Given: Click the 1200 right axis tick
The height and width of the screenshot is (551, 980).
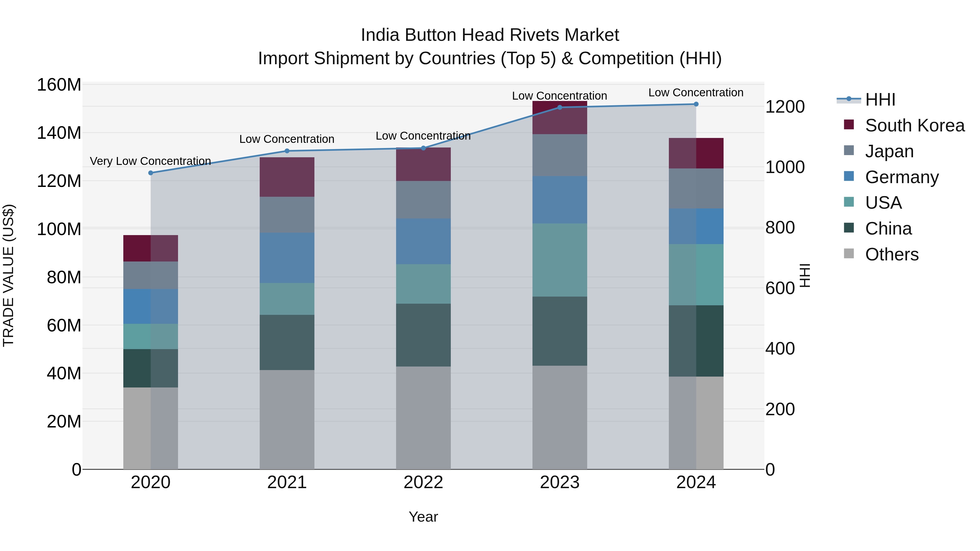Looking at the screenshot, I should coord(785,107).
